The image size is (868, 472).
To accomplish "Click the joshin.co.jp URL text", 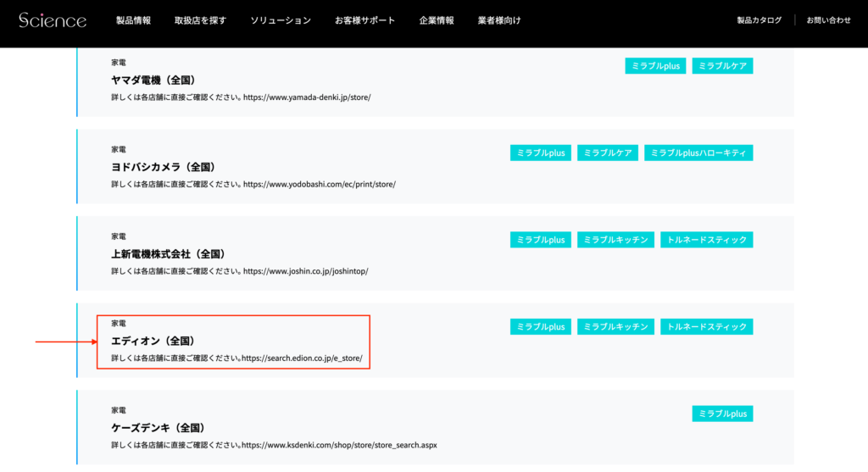I will click(305, 271).
